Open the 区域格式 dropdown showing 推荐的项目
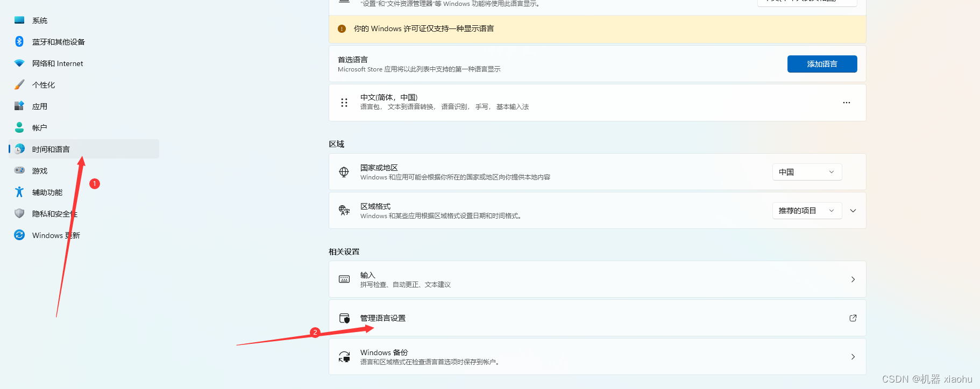 coord(807,211)
